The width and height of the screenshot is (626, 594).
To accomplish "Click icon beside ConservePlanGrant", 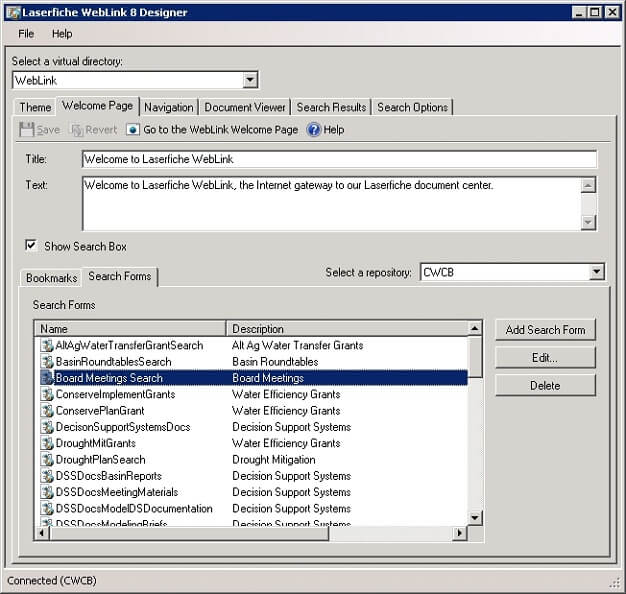I will [x=47, y=411].
